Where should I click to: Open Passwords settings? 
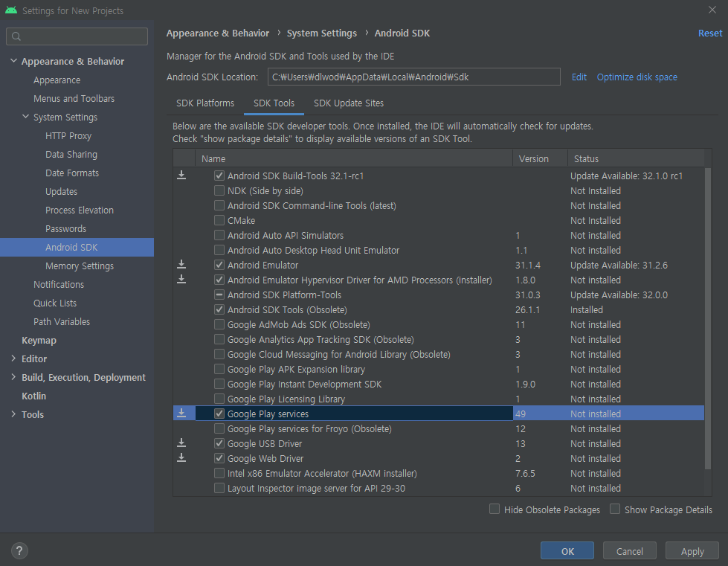coord(66,228)
